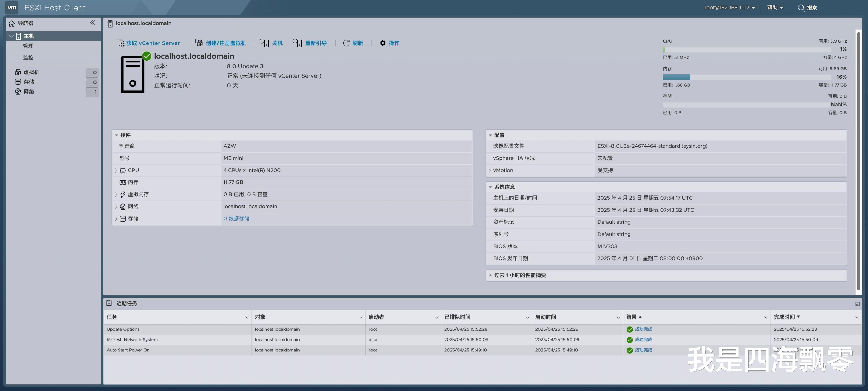The height and width of the screenshot is (391, 868).
Task: Open the Help dropdown menu
Action: (x=775, y=8)
